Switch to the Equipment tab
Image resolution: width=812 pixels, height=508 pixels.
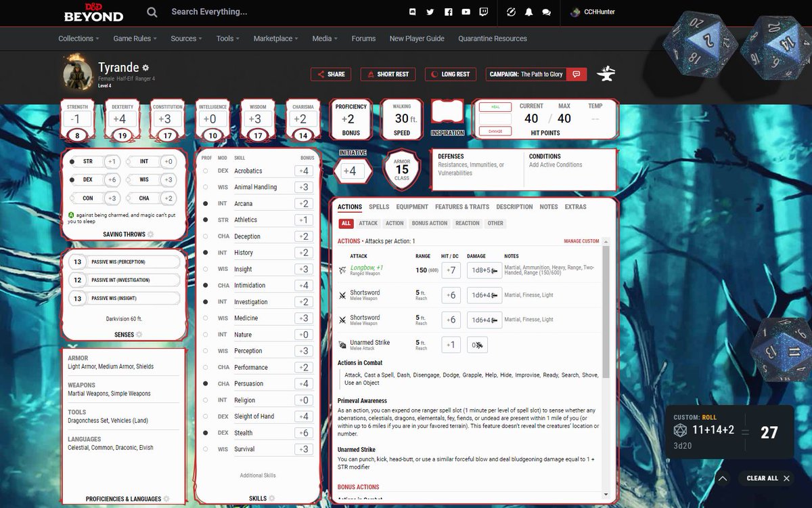(412, 207)
